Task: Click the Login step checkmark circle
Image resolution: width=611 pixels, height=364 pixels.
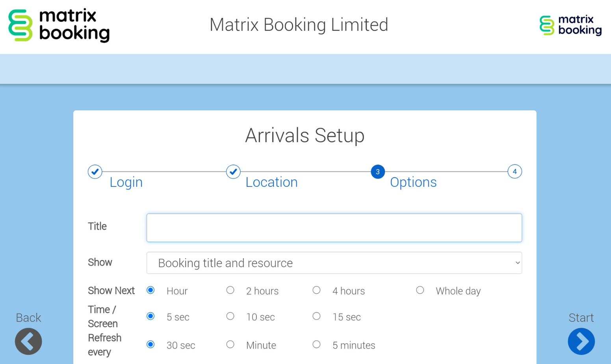Action: [95, 172]
